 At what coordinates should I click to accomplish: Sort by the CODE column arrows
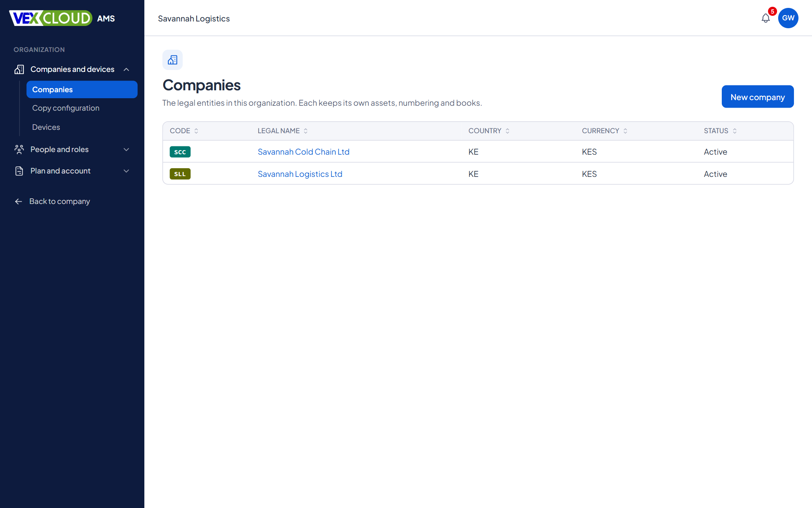point(196,131)
